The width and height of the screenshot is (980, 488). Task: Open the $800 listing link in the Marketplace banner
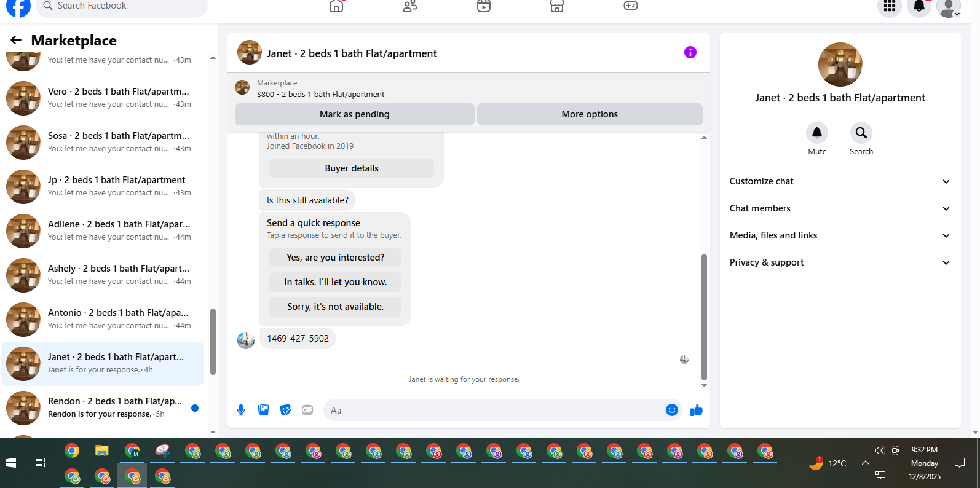(320, 95)
